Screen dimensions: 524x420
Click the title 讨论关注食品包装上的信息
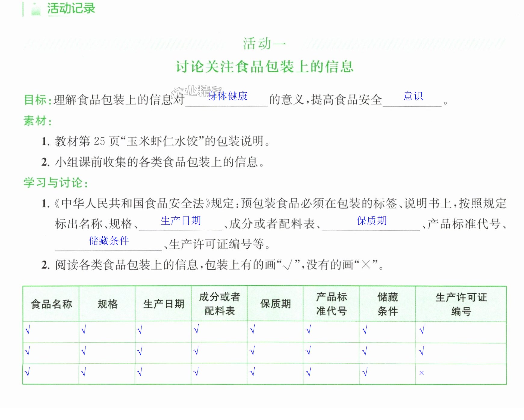[264, 67]
